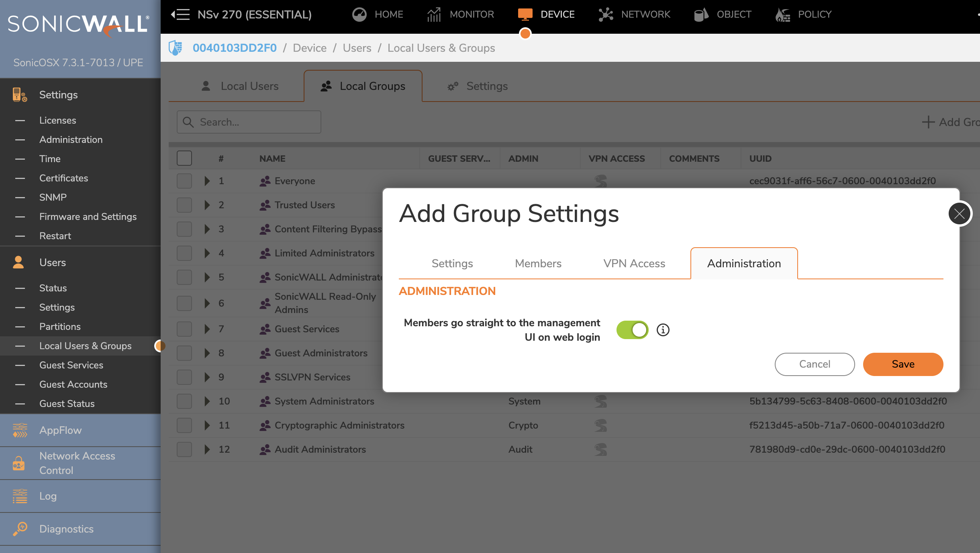Select the checkbox for the Everyone group
Image resolution: width=980 pixels, height=553 pixels.
184,181
